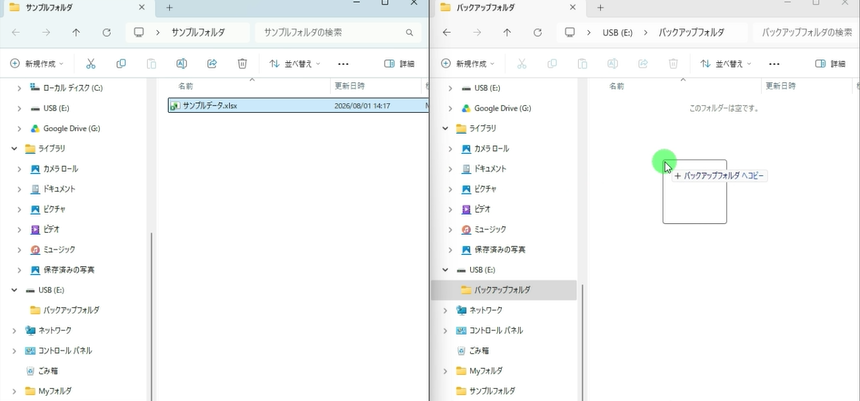The width and height of the screenshot is (860, 401).
Task: Toggle 詳細 pane in サンプルフォルダ window
Action: tap(399, 64)
